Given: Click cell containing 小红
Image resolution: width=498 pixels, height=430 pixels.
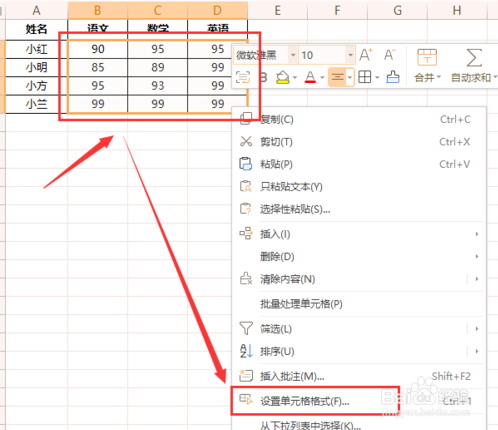Looking at the screenshot, I should tap(36, 49).
